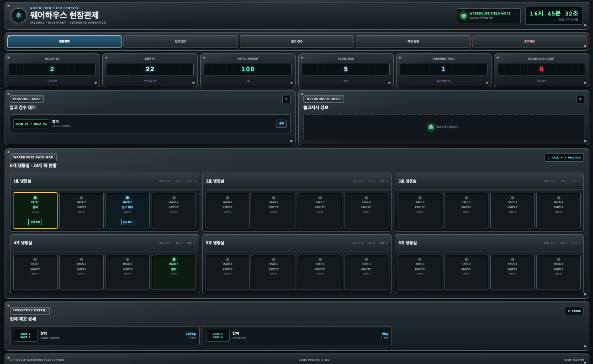Click the grey LED on 6호 냉동실 Rack 4
This screenshot has height=364, width=593.
558,259
